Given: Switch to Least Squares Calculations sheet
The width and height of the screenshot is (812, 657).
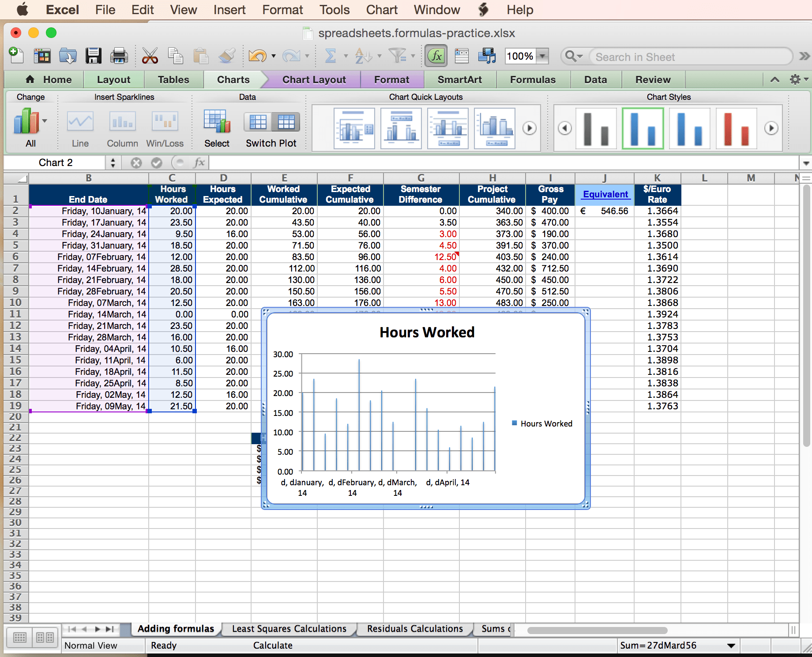Looking at the screenshot, I should [289, 629].
